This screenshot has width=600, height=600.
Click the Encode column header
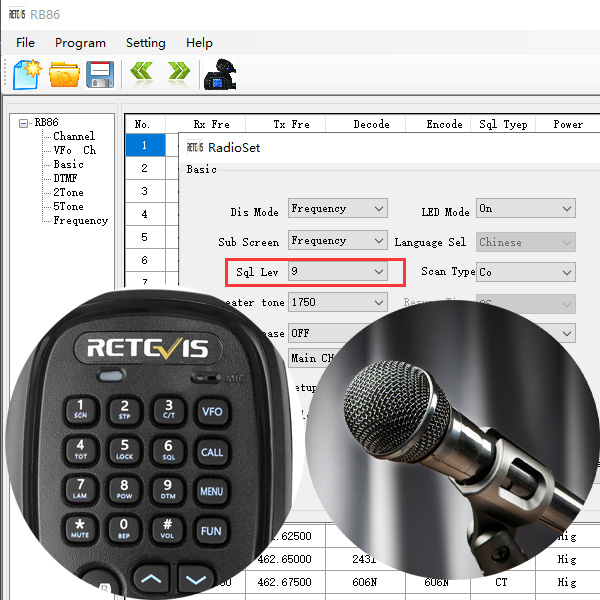(438, 124)
